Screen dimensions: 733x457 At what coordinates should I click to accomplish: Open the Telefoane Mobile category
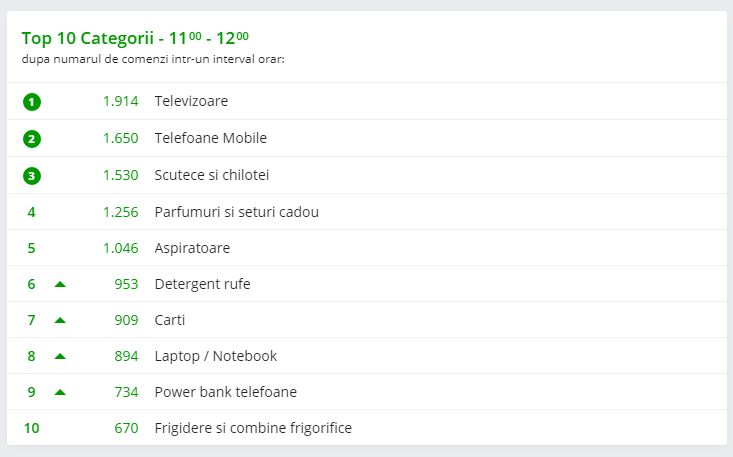pyautogui.click(x=210, y=138)
